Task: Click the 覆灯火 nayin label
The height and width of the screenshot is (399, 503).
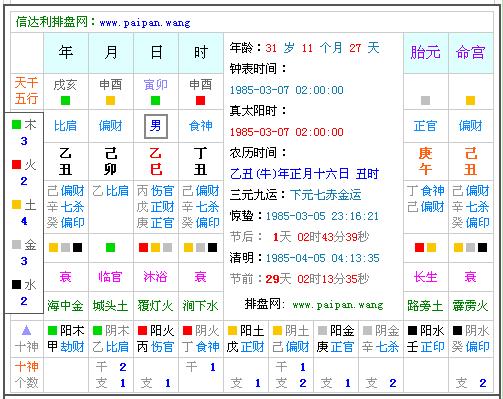Action: click(x=155, y=305)
